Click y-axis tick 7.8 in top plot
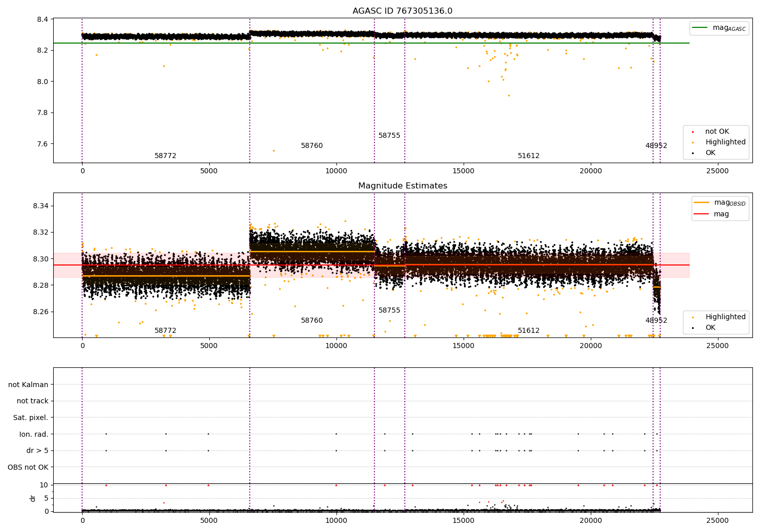760x532 pixels. [43, 112]
